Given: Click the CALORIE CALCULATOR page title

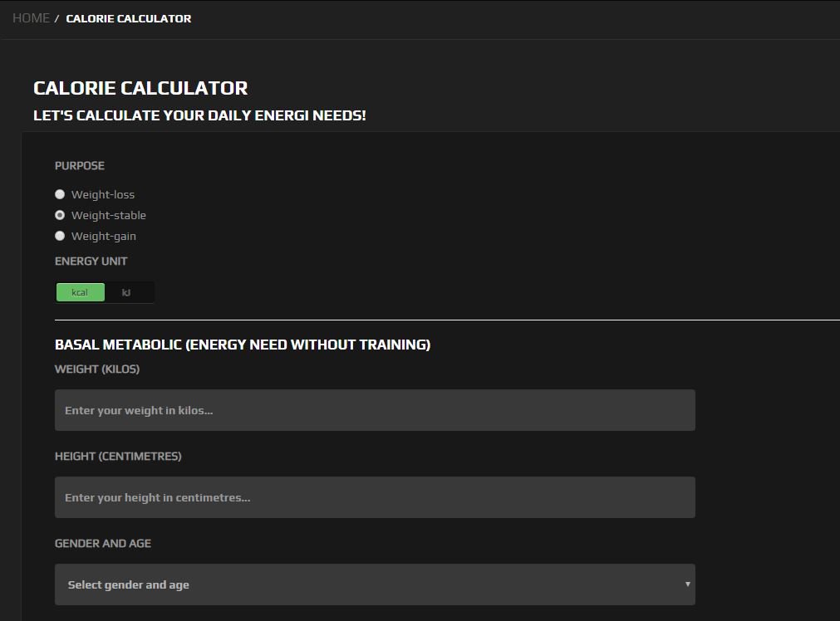Looking at the screenshot, I should coord(140,88).
